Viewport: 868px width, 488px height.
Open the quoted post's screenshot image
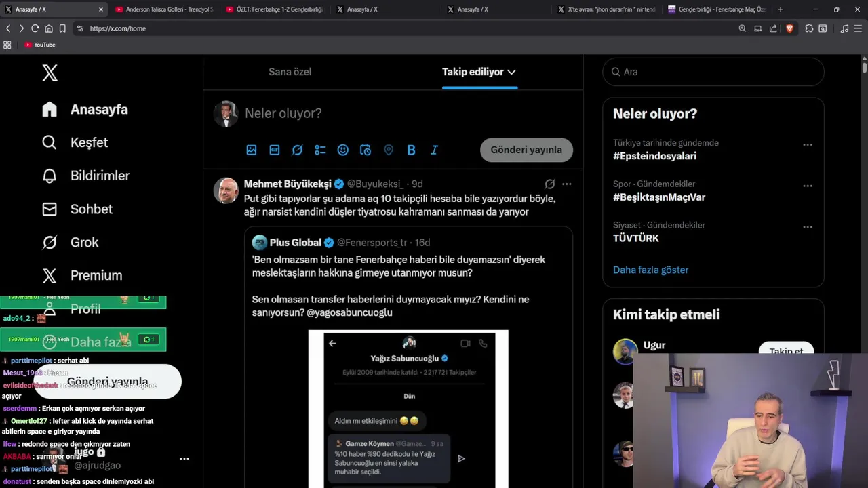408,409
